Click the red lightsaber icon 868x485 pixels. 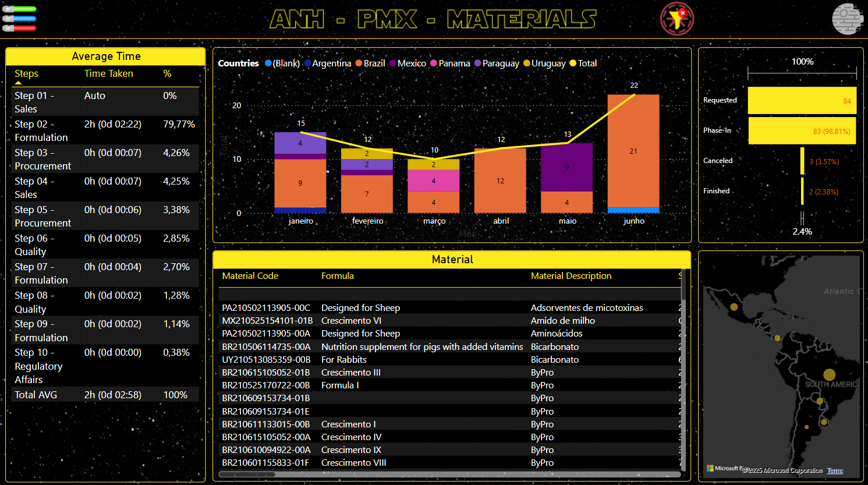[x=19, y=28]
